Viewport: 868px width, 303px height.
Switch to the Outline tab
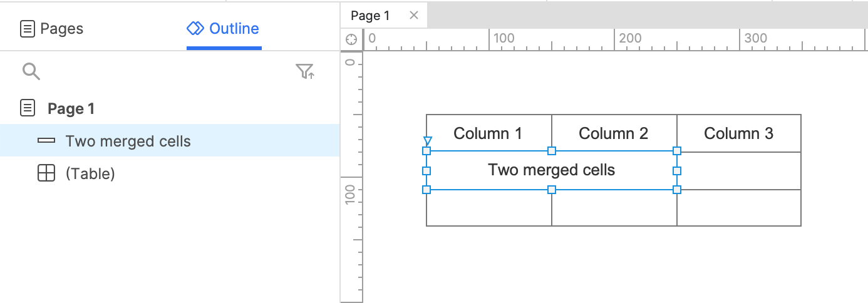point(223,29)
